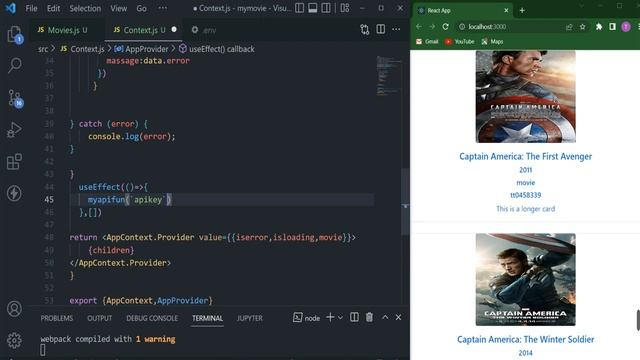Open the Gmail bookmark
The image size is (640, 360).
(427, 42)
